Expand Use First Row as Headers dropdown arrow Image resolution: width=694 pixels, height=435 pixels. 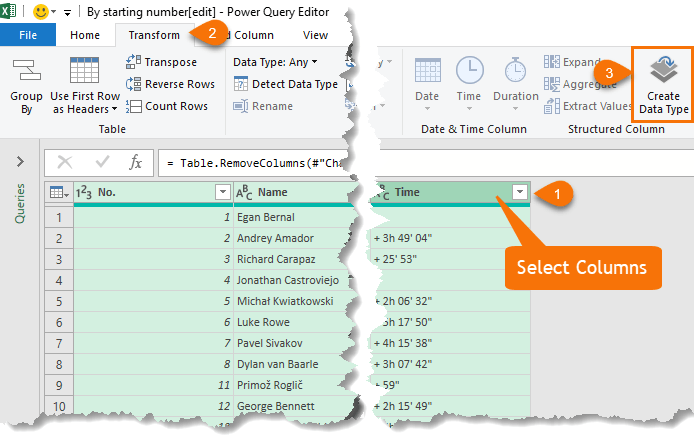point(115,109)
